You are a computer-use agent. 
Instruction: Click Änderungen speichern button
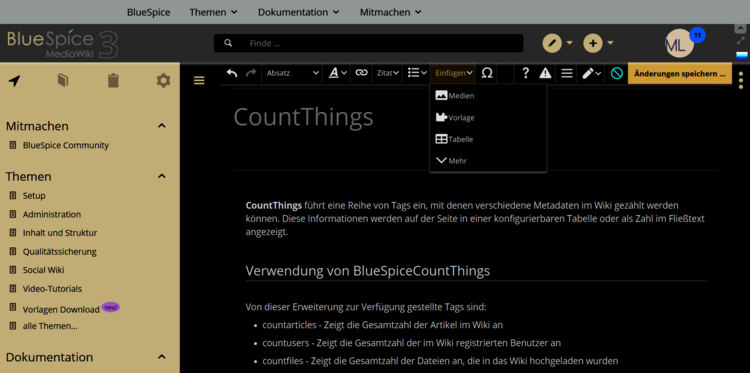pyautogui.click(x=680, y=74)
